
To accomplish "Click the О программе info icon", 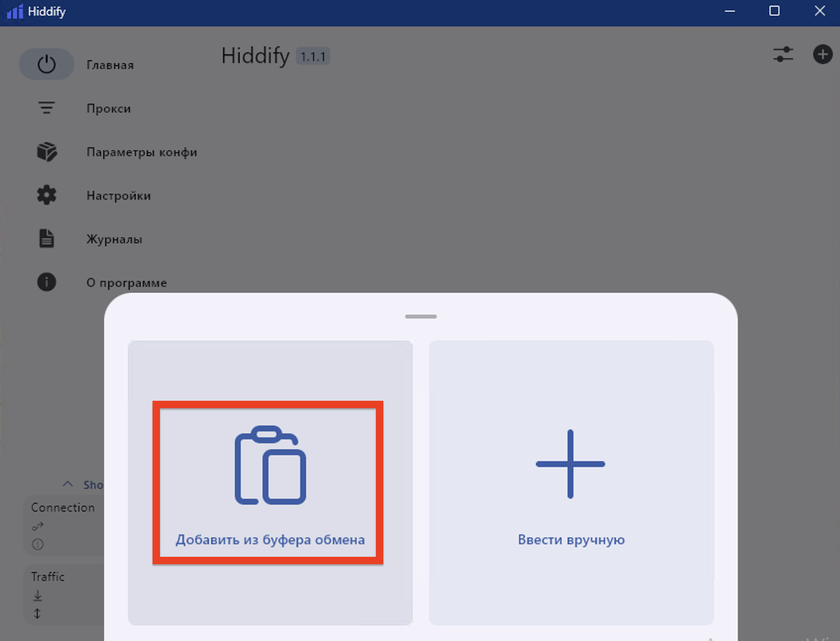I will (x=47, y=282).
